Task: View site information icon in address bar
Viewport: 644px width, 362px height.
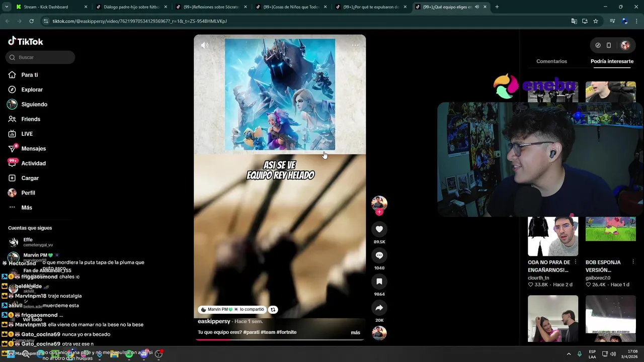Action: pyautogui.click(x=46, y=21)
